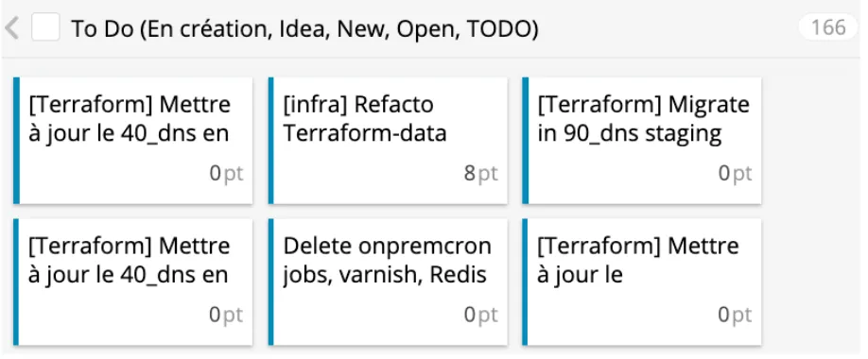Tick the checkbox beside the To Do header

(x=45, y=27)
